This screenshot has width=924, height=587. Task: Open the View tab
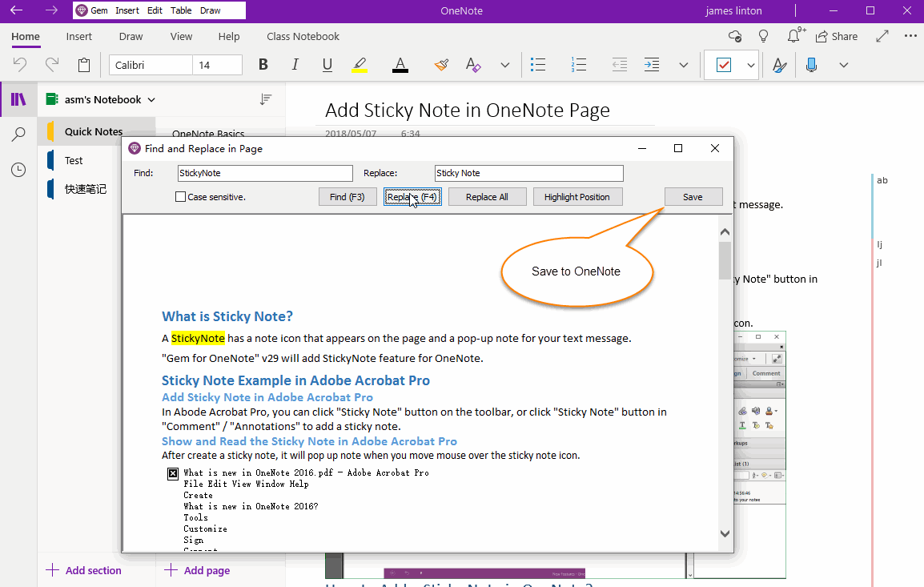(x=182, y=37)
